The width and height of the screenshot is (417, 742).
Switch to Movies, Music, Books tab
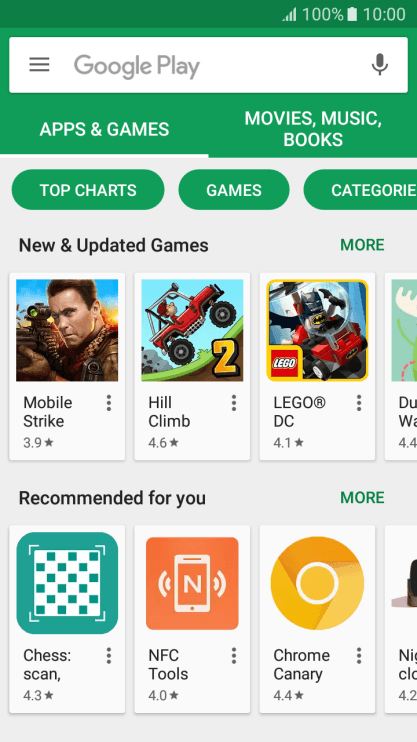(x=313, y=129)
